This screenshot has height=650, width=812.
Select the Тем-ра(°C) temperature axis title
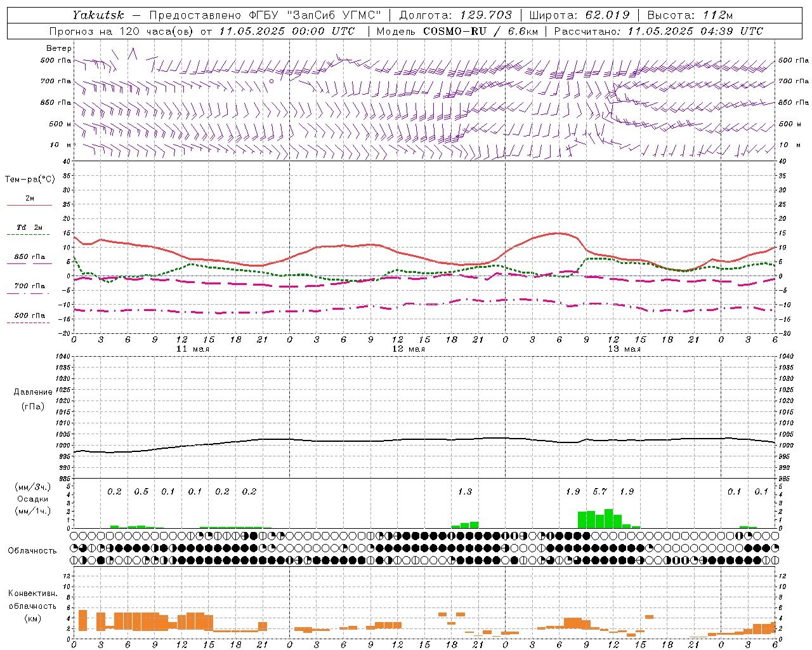point(30,179)
